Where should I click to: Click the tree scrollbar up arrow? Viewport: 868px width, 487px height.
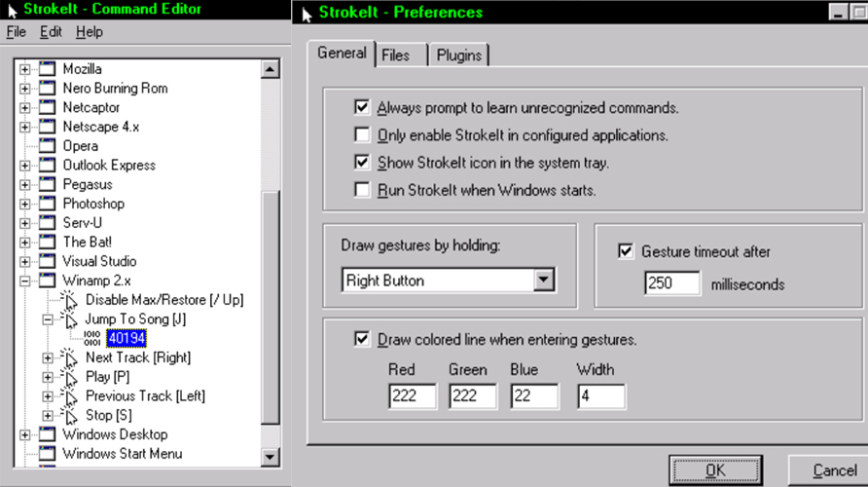click(x=270, y=69)
